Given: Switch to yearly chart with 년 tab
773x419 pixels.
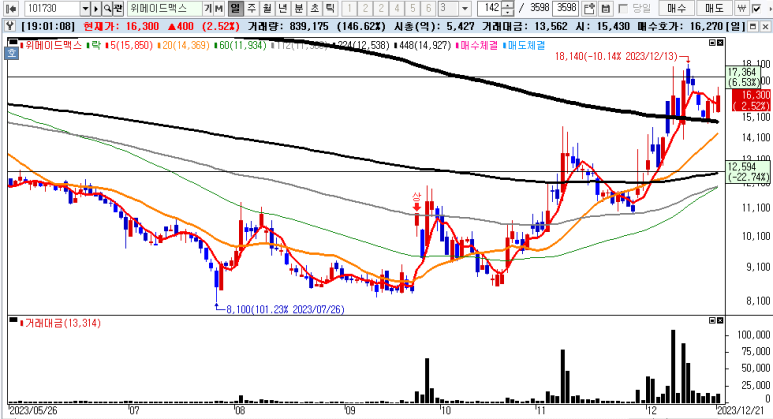Looking at the screenshot, I should click(x=283, y=8).
